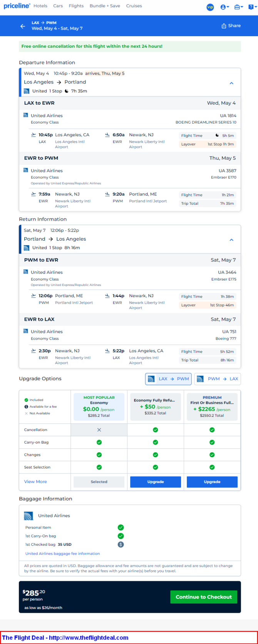
Task: Click takeoff icon next to 10:45p
Action: pyautogui.click(x=34, y=135)
